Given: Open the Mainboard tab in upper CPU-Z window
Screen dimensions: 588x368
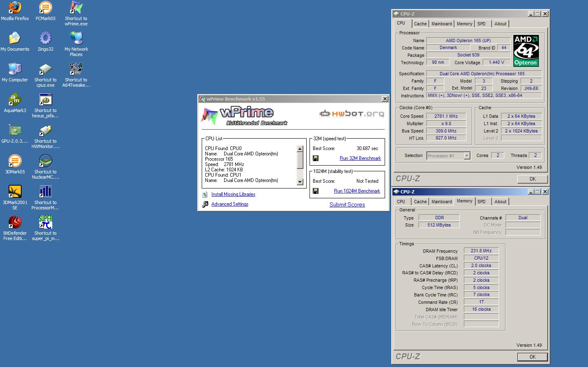Looking at the screenshot, I should point(441,24).
